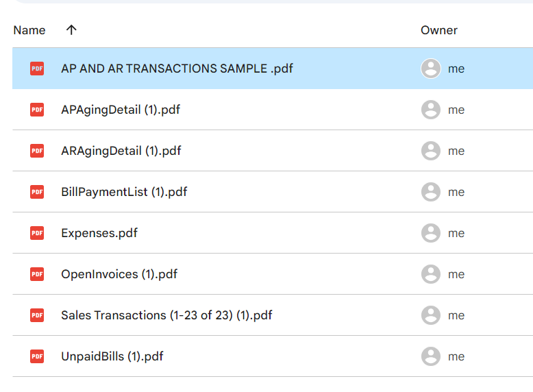
Task: Click owner avatar on the APAgingDetail row
Action: pyautogui.click(x=431, y=110)
